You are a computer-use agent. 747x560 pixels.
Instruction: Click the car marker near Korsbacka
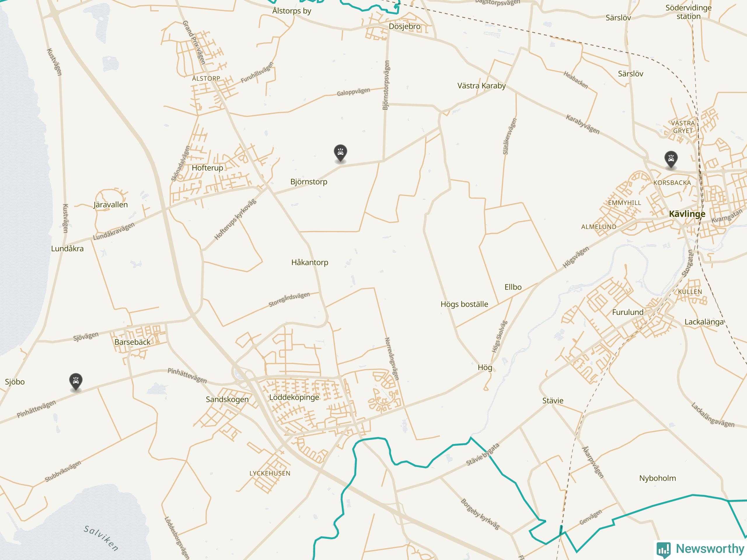671,159
